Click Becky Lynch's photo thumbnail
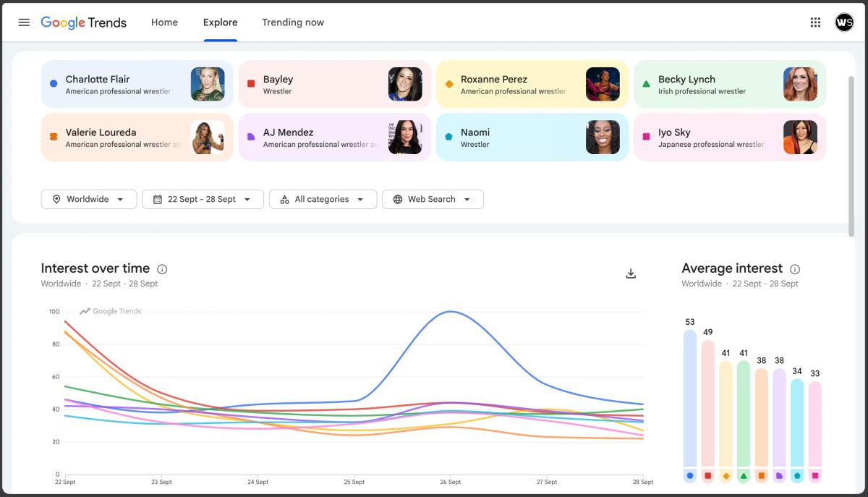The width and height of the screenshot is (868, 497). [x=800, y=84]
